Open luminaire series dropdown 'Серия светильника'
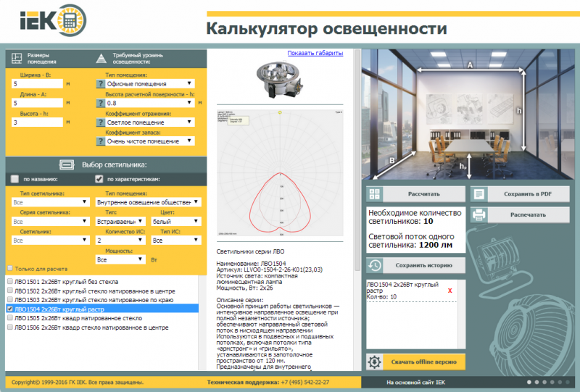 50,221
